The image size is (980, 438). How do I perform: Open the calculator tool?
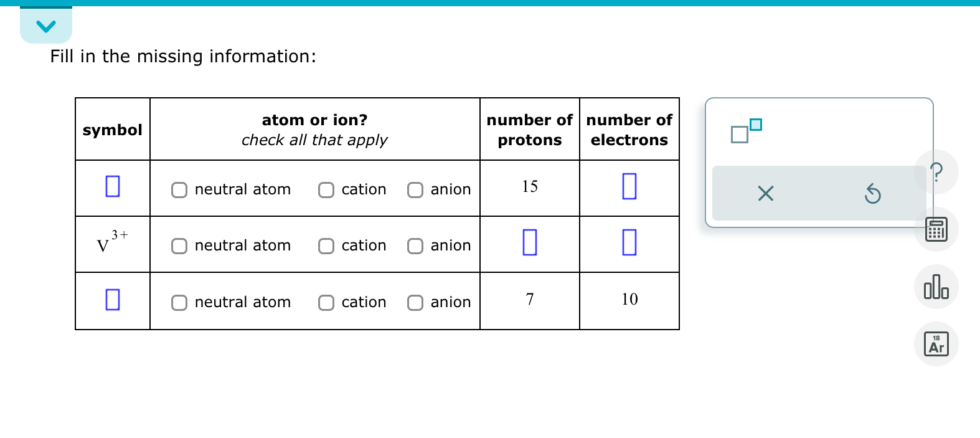click(936, 229)
